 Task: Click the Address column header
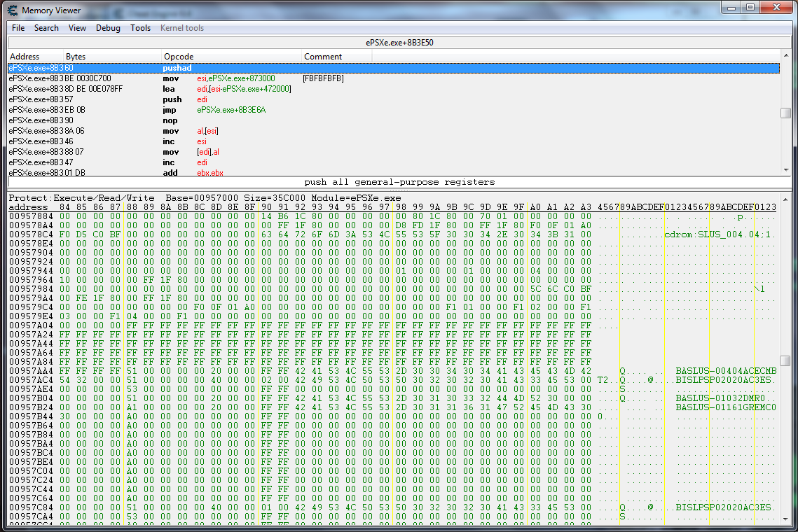click(25, 57)
